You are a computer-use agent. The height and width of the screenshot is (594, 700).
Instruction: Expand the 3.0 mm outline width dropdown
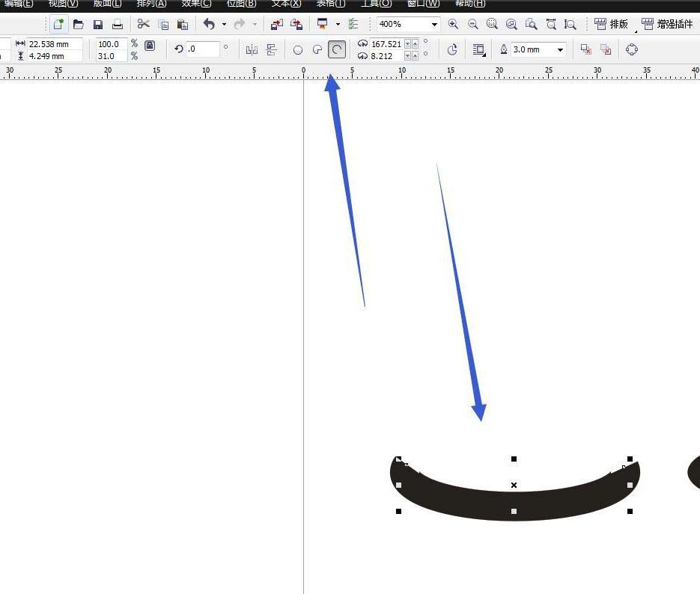(560, 50)
